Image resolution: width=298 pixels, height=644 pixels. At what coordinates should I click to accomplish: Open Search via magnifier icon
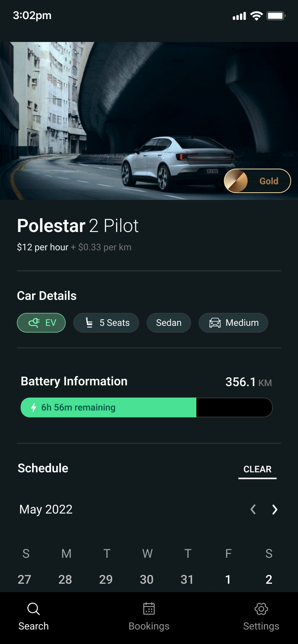pos(34,609)
